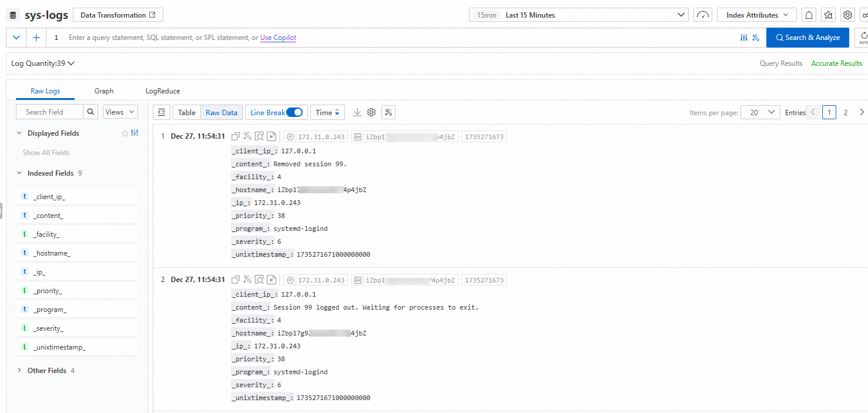This screenshot has width=868, height=413.
Task: Switch to Table view
Action: point(187,112)
